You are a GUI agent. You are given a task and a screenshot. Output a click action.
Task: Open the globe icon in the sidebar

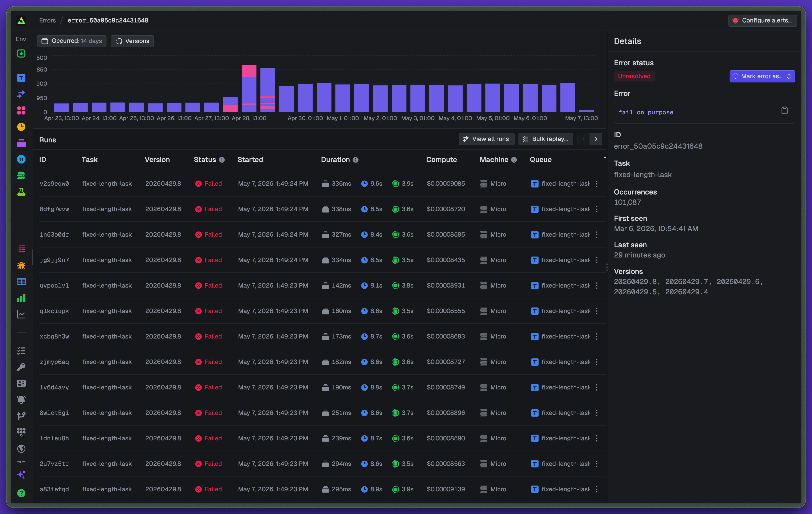tap(21, 448)
